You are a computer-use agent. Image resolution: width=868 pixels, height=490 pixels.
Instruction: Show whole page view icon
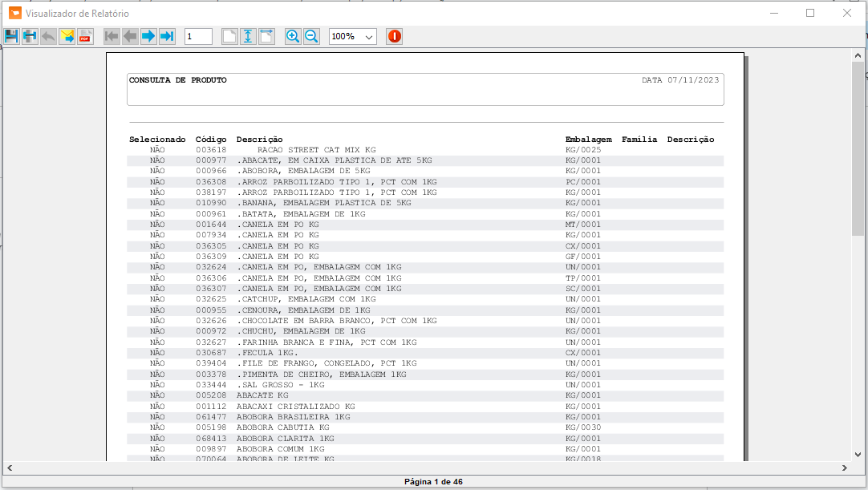click(x=230, y=36)
